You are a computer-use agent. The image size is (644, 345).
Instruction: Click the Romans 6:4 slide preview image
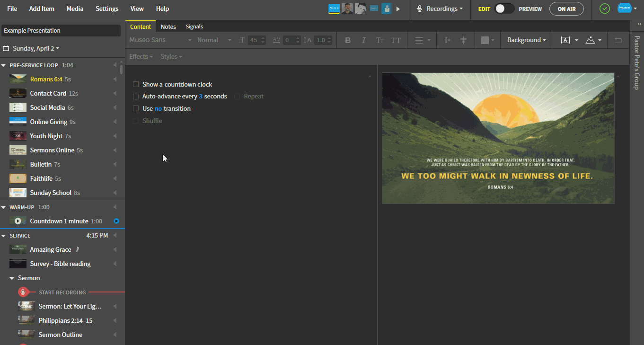coord(498,138)
